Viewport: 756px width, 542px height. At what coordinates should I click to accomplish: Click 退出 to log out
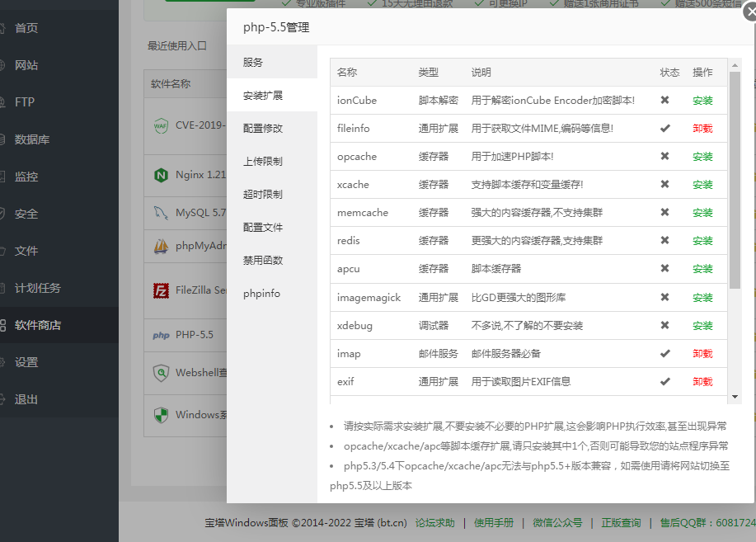59,399
